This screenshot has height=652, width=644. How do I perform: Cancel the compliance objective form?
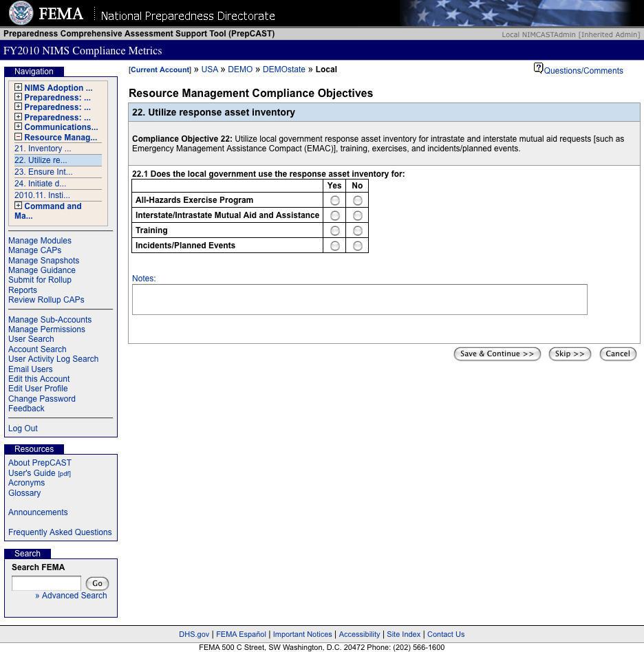tap(618, 354)
